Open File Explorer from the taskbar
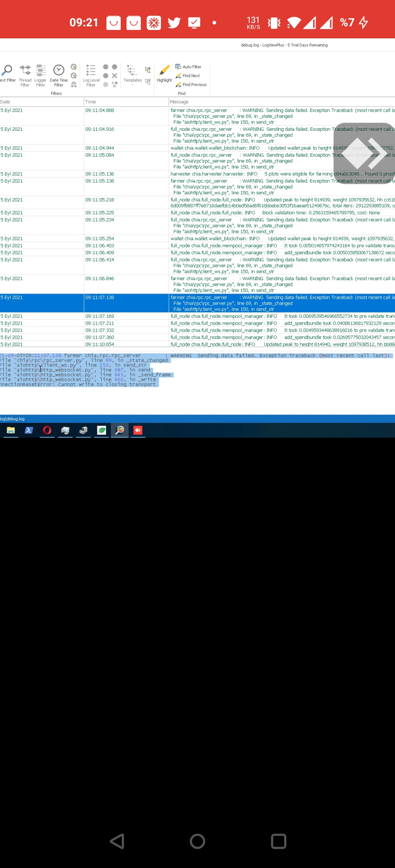This screenshot has height=868, width=395. [x=11, y=430]
